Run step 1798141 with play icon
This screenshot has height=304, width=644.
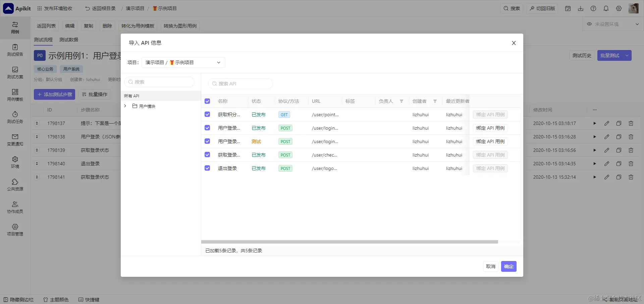(x=595, y=177)
